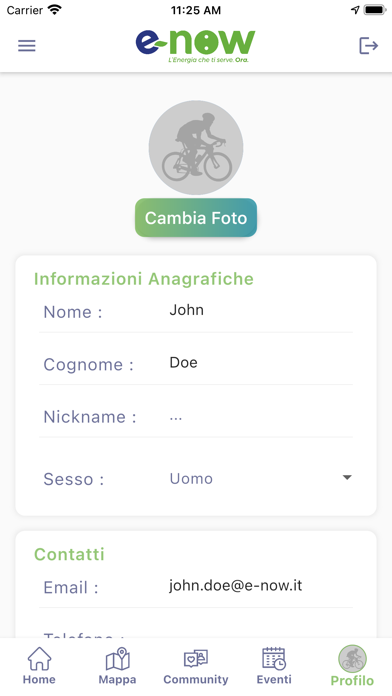Click the Cambia Foto button

[196, 218]
